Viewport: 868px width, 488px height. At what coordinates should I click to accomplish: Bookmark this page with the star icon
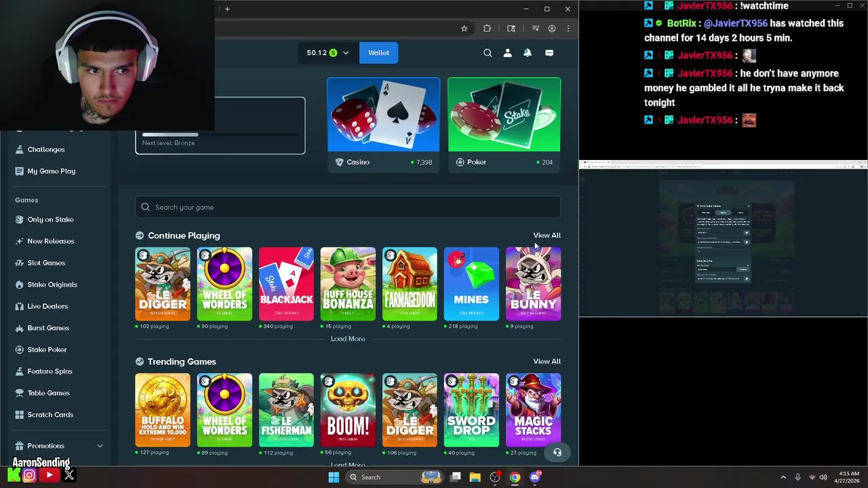(x=464, y=28)
